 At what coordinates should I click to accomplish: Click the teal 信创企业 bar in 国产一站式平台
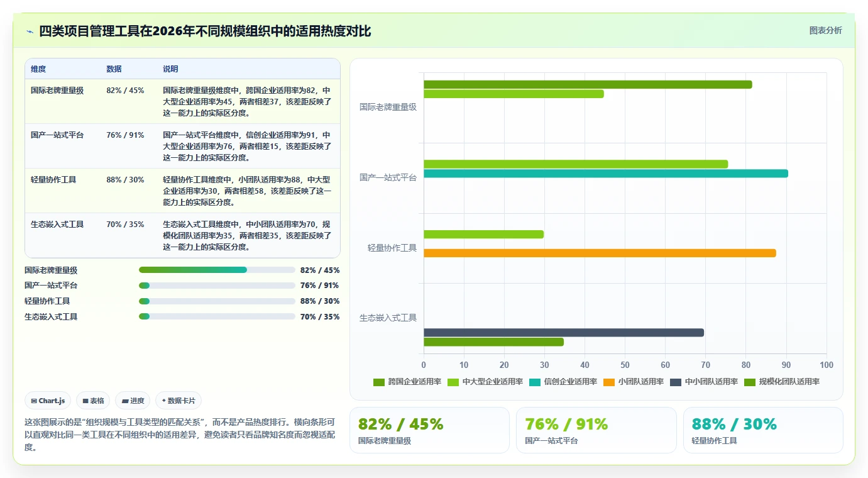pos(606,174)
